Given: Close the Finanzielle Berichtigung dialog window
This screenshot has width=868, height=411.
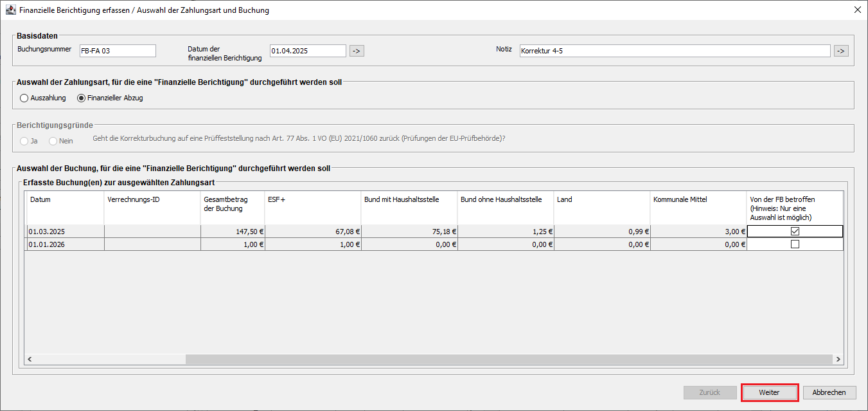Looking at the screenshot, I should [857, 10].
